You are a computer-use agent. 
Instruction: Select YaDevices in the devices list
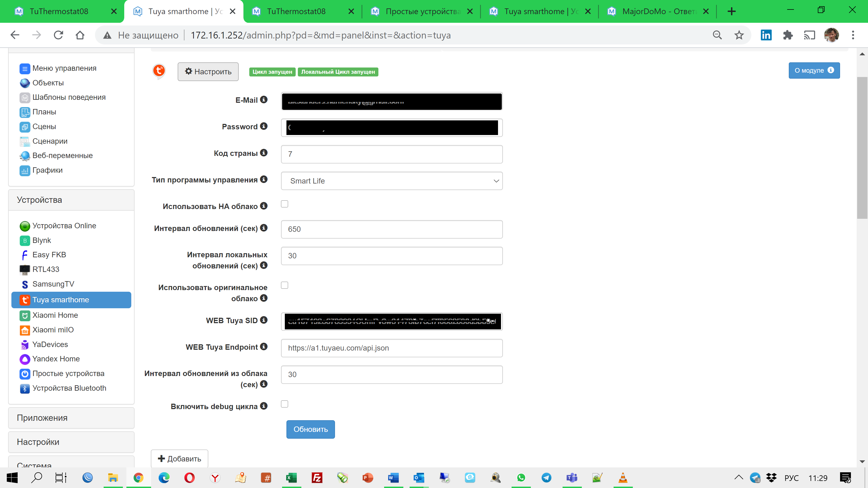click(50, 344)
